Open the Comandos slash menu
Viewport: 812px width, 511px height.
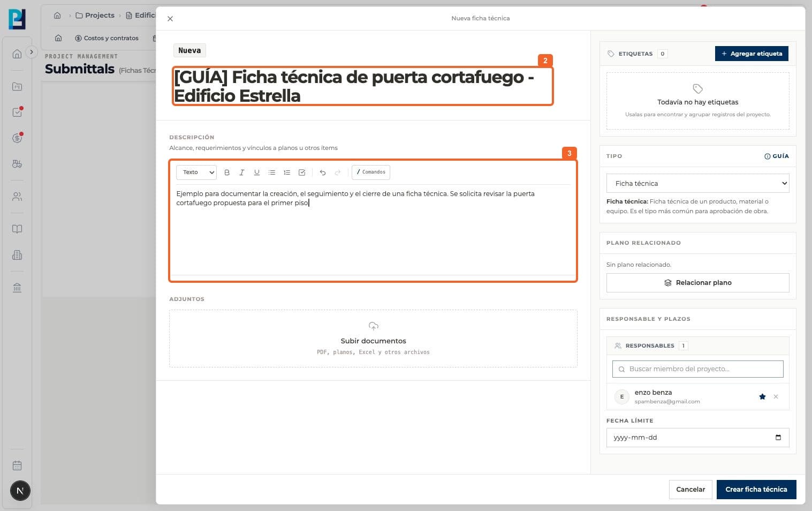point(371,172)
